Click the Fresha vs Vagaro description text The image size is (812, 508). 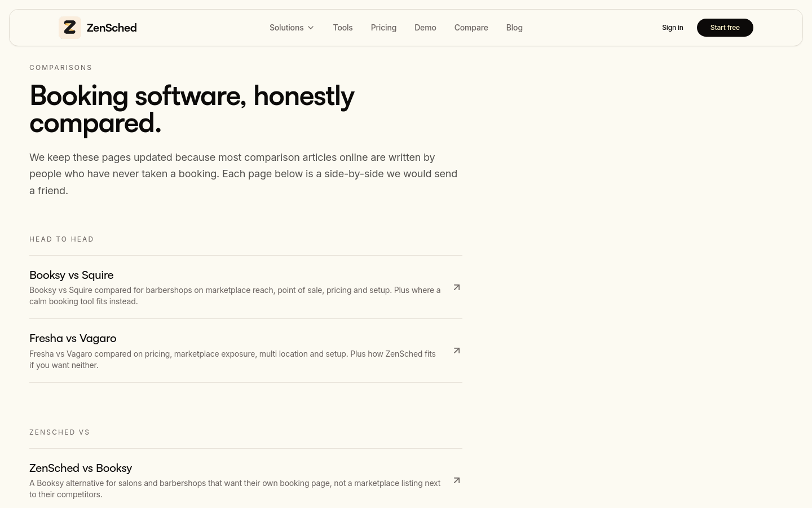coord(232,360)
